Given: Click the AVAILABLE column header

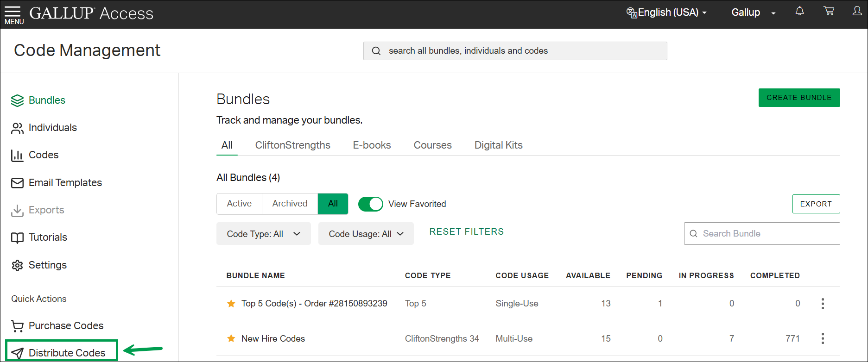Looking at the screenshot, I should [588, 276].
